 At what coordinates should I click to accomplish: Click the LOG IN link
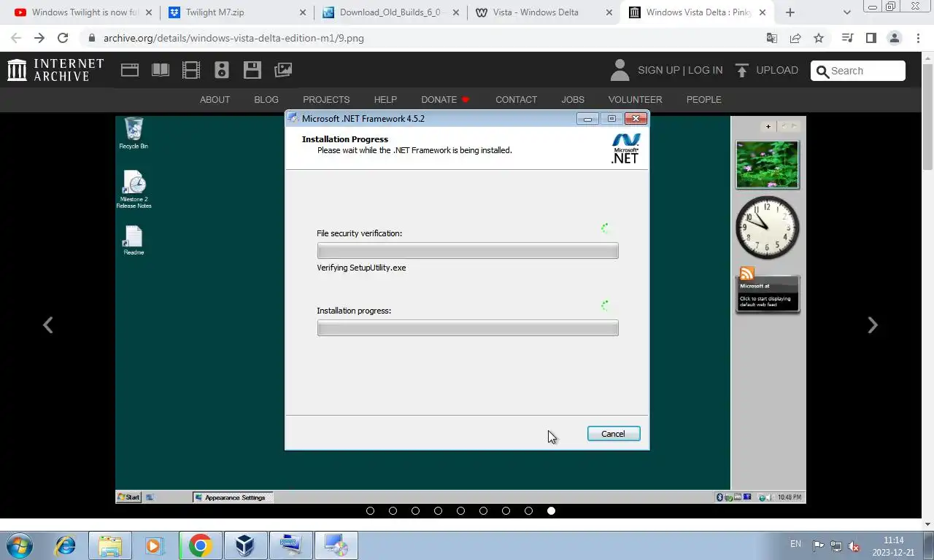[x=705, y=70]
